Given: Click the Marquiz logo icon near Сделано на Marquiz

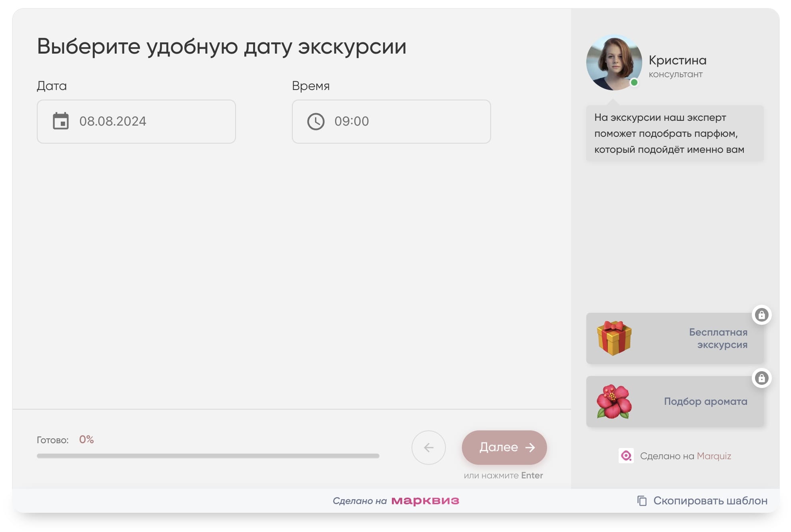Looking at the screenshot, I should tap(627, 456).
